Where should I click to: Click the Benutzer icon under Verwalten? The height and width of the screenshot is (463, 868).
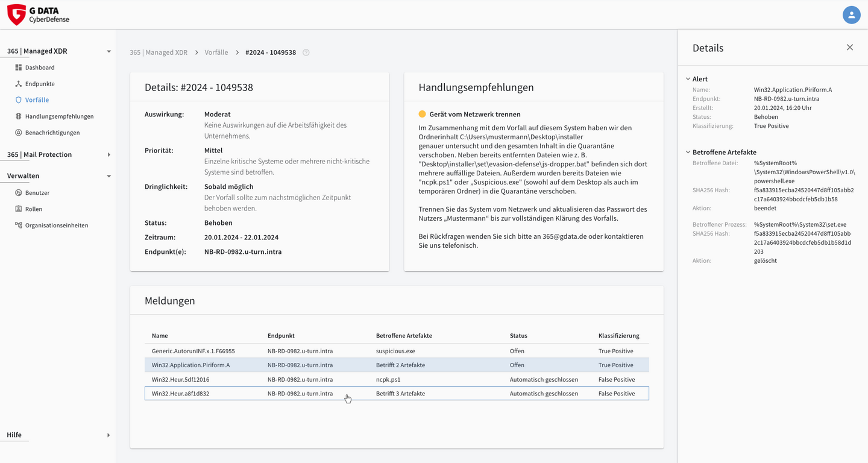coord(19,193)
